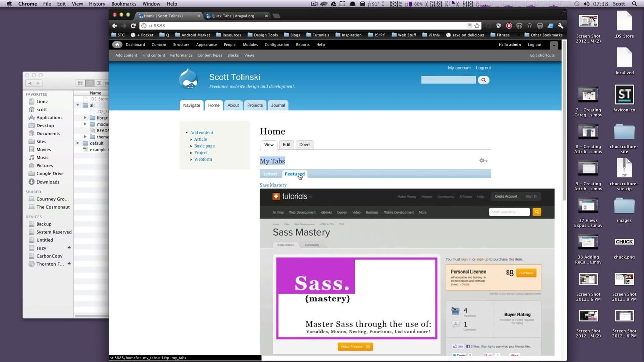Viewport: 644px width, 362px height.
Task: Open the Structure admin menu
Action: coord(181,45)
